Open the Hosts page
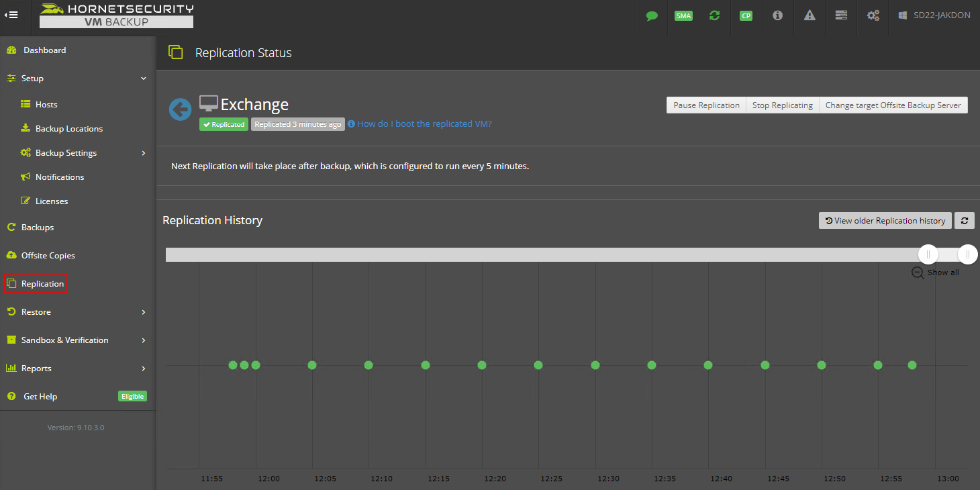The height and width of the screenshot is (490, 980). coord(46,105)
